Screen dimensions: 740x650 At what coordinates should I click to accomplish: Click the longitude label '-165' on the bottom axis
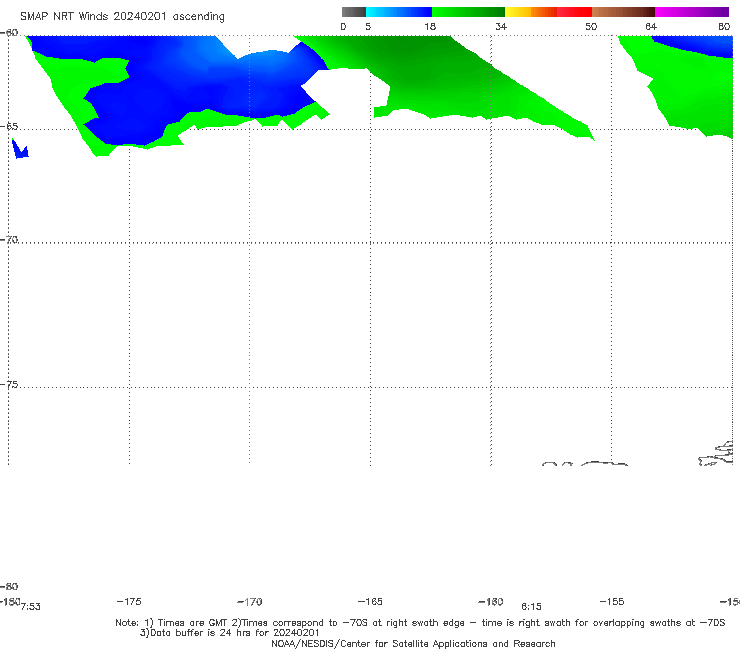coord(370,601)
